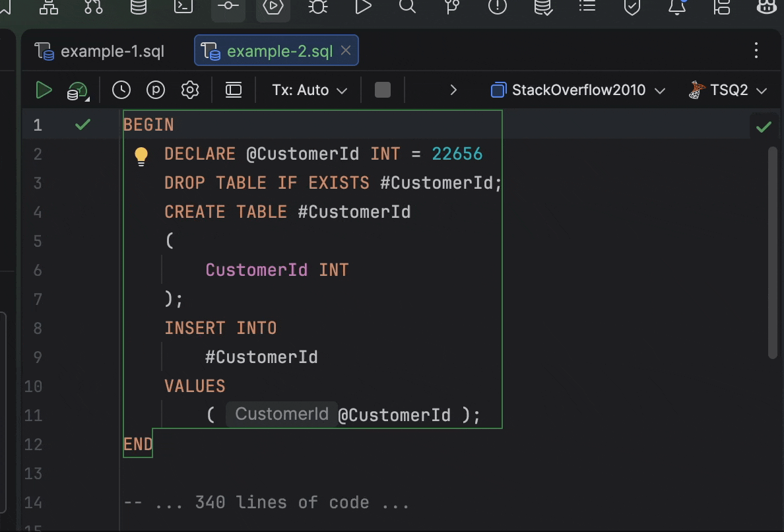The width and height of the screenshot is (784, 532).
Task: Click the Explain Plan icon
Action: (78, 91)
